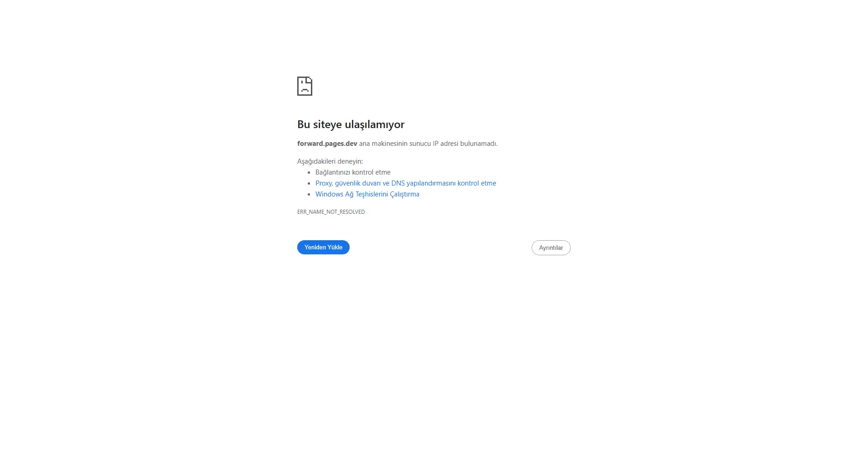Click the word DNS in the proxy link

[398, 183]
